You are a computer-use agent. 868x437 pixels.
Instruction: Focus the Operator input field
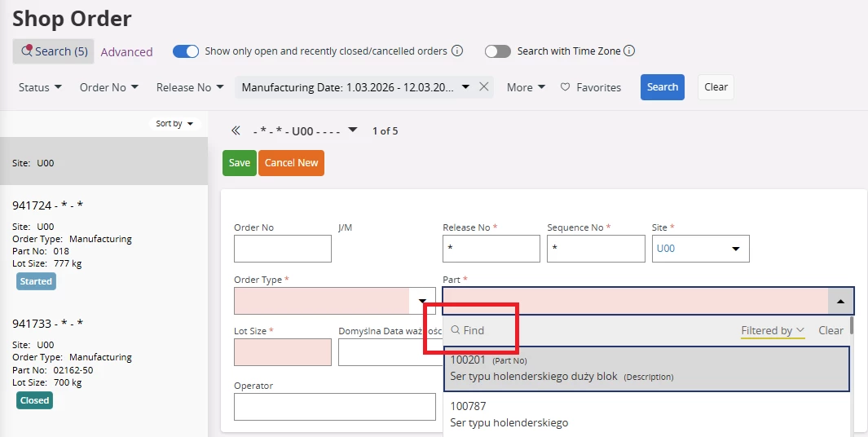coord(335,407)
